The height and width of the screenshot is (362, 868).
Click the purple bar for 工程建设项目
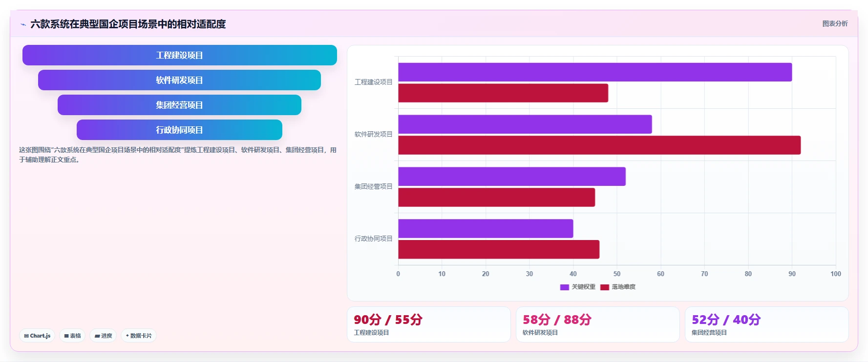595,72
